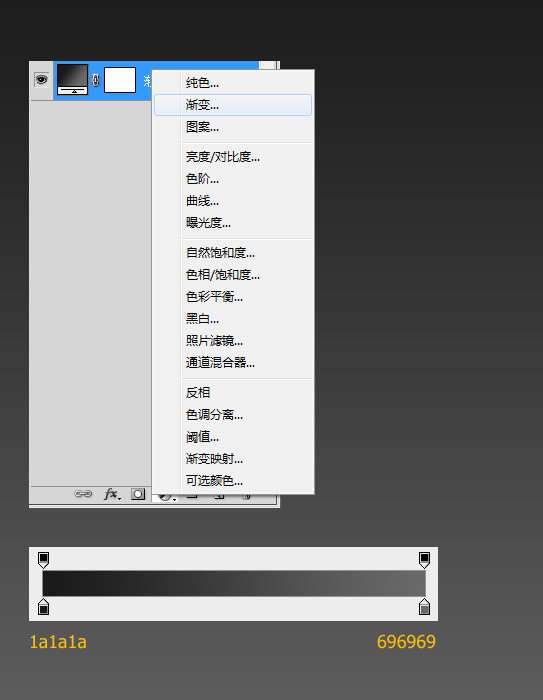Select 自然饱和度... adjustment

tap(233, 253)
